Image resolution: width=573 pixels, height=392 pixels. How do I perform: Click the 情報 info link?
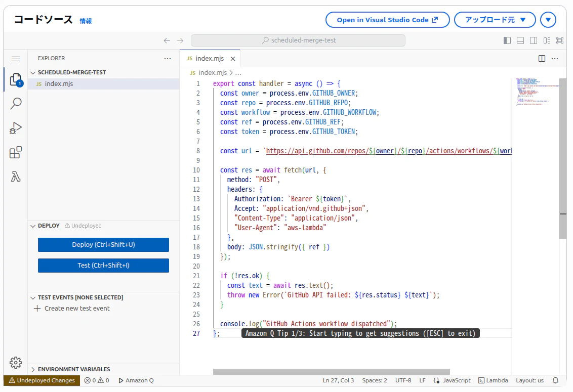(x=86, y=21)
